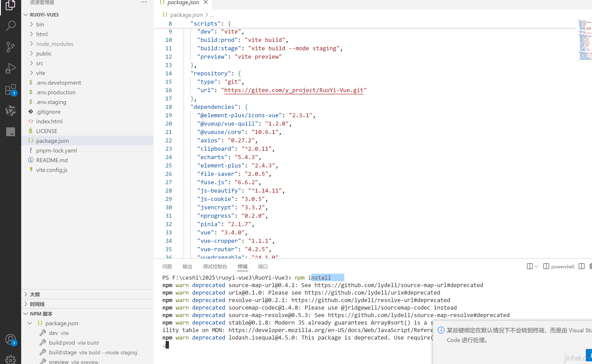592x364 pixels.
Task: Open index.html in explorer
Action: (49, 121)
